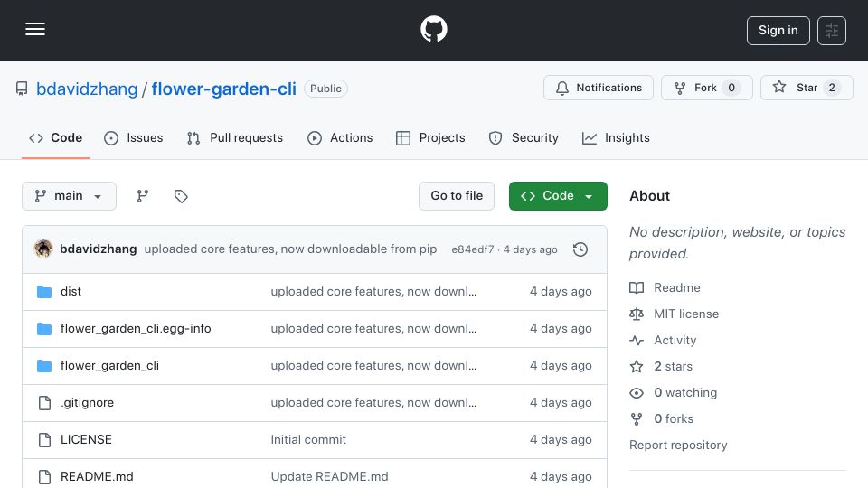868x488 pixels.
Task: View the Insights tab
Action: tap(616, 137)
